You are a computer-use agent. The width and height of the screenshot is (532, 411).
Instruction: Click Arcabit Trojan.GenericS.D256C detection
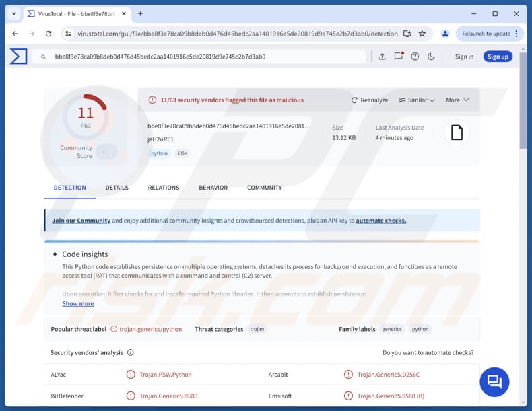[x=388, y=375]
